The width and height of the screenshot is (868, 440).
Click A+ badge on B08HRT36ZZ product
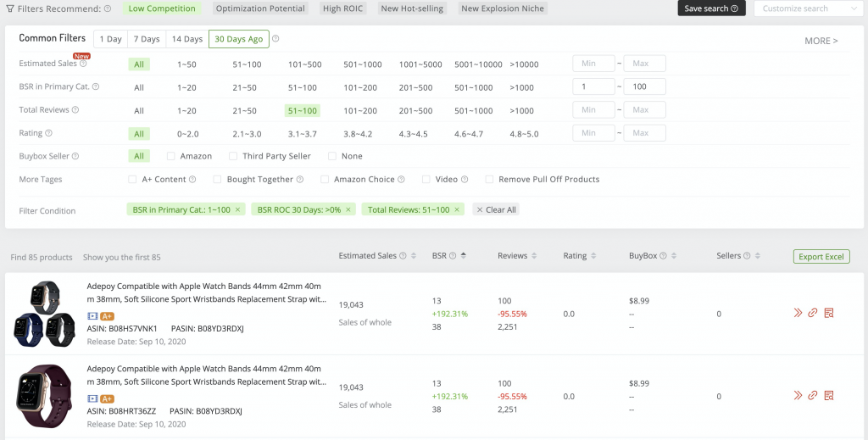(108, 398)
